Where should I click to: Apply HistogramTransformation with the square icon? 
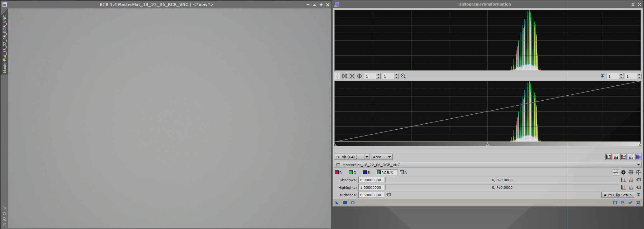coord(345,203)
